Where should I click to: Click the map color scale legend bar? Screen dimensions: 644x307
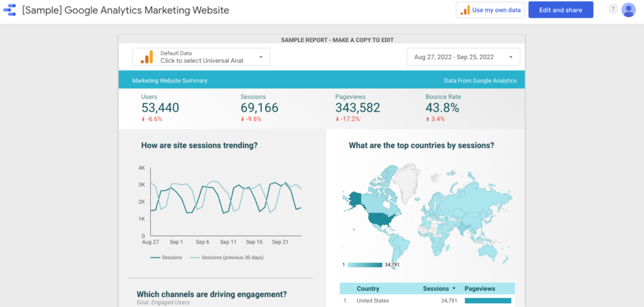click(x=365, y=265)
